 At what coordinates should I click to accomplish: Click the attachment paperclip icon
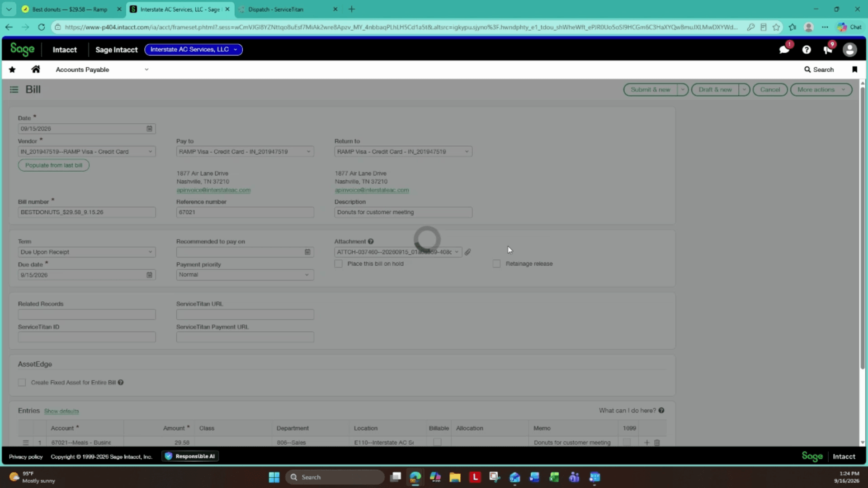click(x=468, y=252)
